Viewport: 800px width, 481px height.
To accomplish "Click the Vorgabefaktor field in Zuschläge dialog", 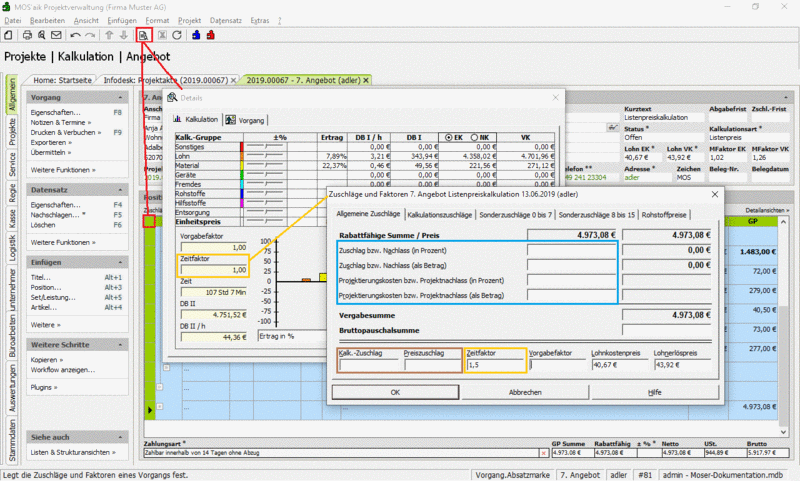I will click(557, 365).
